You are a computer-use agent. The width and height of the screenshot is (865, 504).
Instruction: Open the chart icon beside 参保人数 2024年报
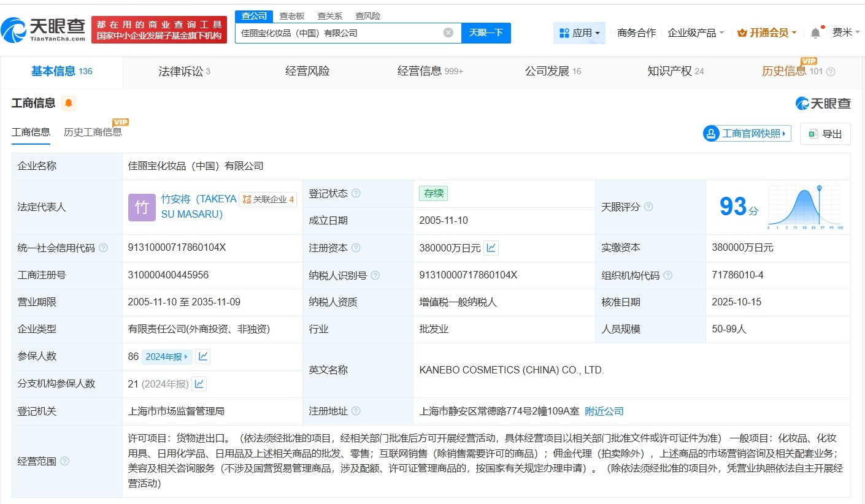tap(202, 356)
